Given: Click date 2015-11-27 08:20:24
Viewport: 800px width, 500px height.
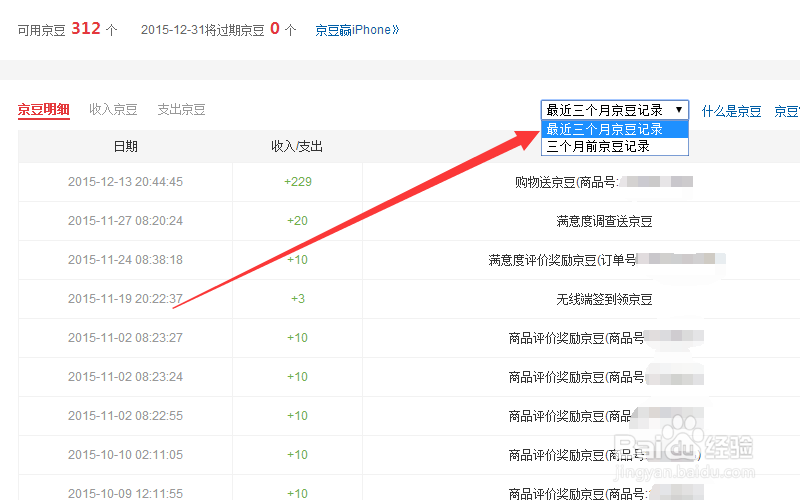Looking at the screenshot, I should click(126, 221).
